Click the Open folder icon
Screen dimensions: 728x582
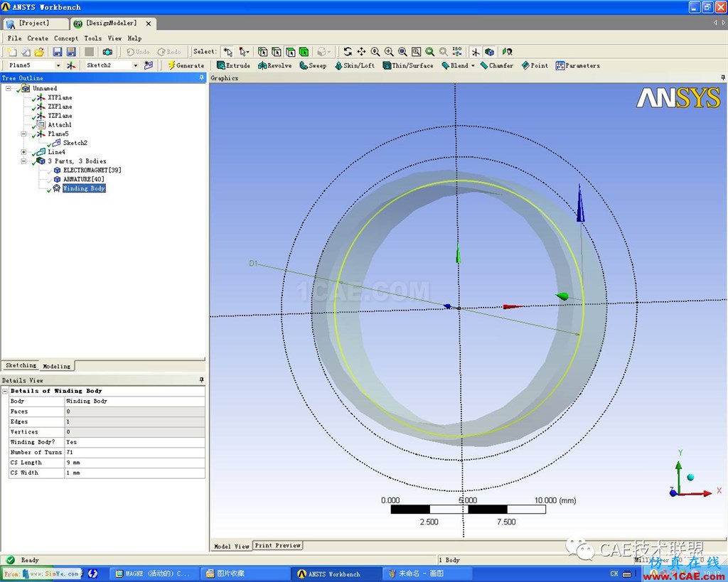tap(40, 52)
